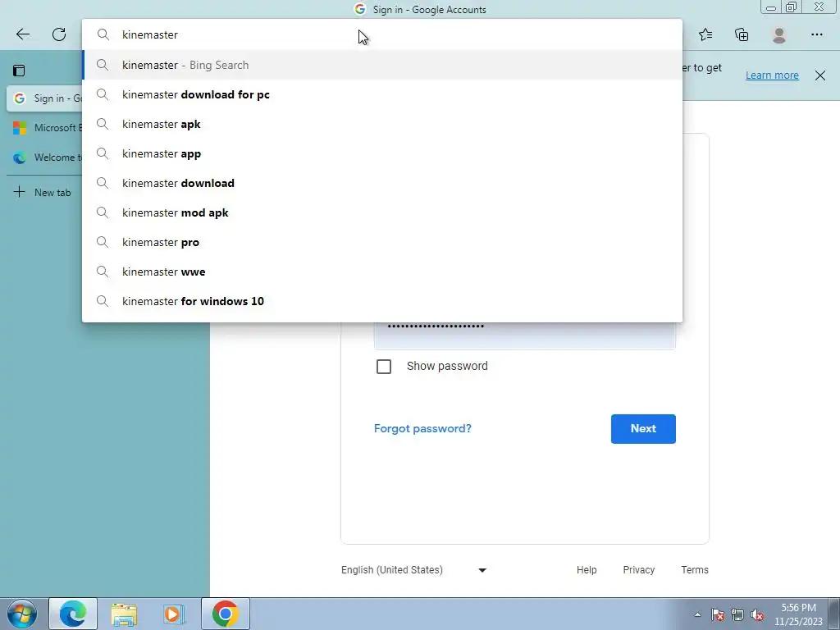Enable the Show password checkbox
The width and height of the screenshot is (840, 630).
point(384,367)
